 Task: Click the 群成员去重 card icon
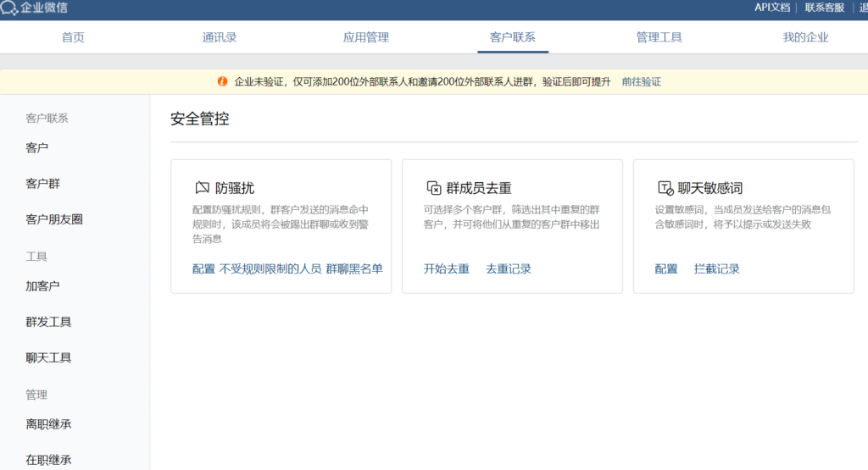(x=433, y=188)
